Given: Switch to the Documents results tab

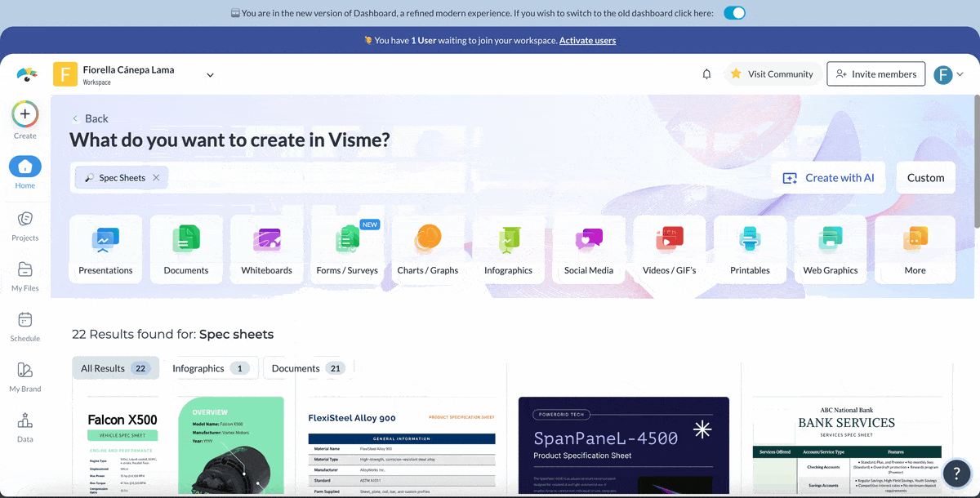Looking at the screenshot, I should [x=305, y=368].
